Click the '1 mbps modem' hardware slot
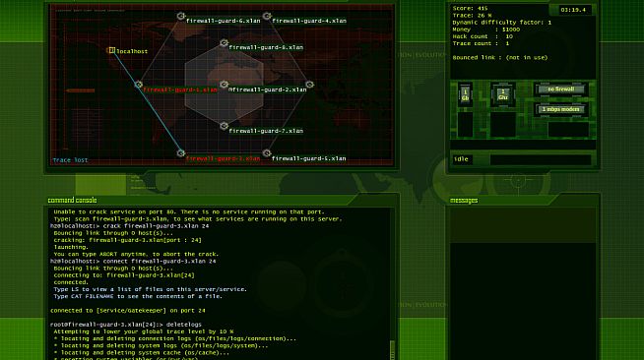The width and height of the screenshot is (644, 360). pos(560,109)
